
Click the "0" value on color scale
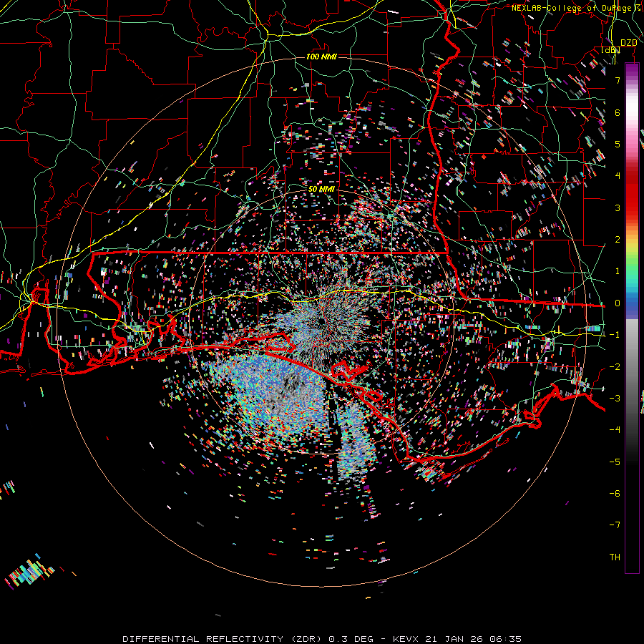[x=618, y=303]
